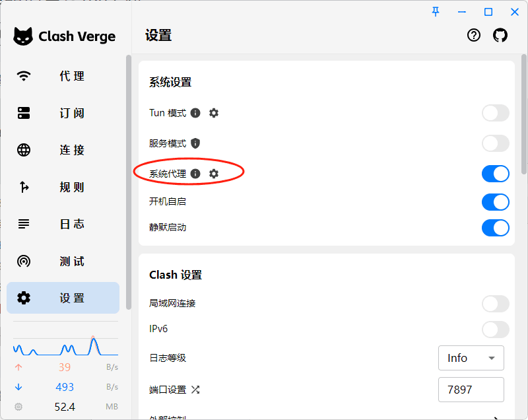Click the download arrow traffic icon
Image resolution: width=528 pixels, height=420 pixels.
[18, 387]
